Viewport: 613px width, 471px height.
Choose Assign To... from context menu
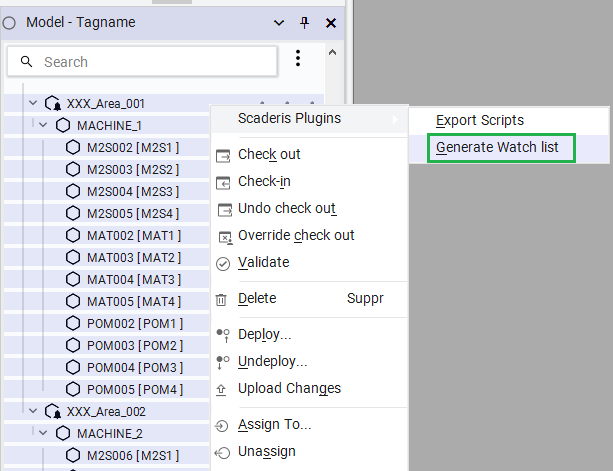pyautogui.click(x=274, y=425)
